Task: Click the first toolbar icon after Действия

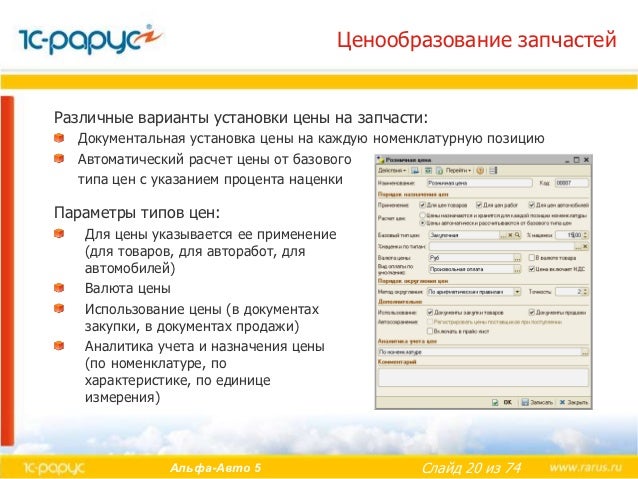Action: (x=415, y=171)
